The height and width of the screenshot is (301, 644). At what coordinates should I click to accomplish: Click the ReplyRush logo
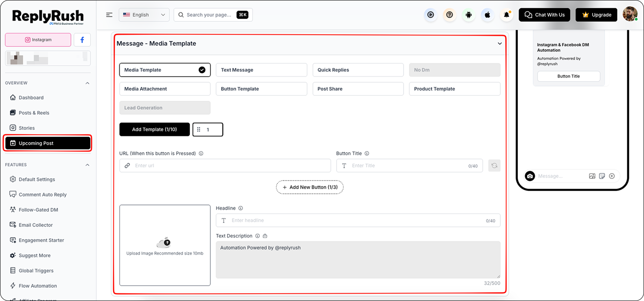[48, 17]
